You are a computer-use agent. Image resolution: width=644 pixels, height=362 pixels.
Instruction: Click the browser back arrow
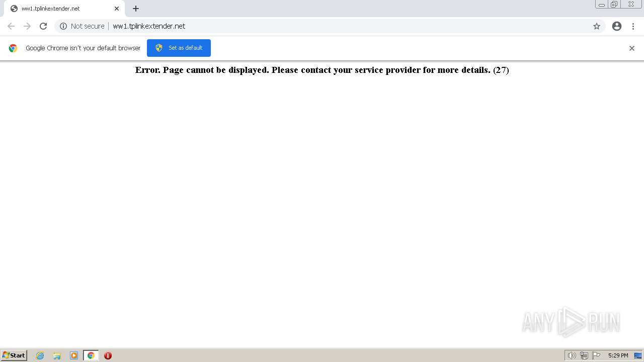point(11,26)
